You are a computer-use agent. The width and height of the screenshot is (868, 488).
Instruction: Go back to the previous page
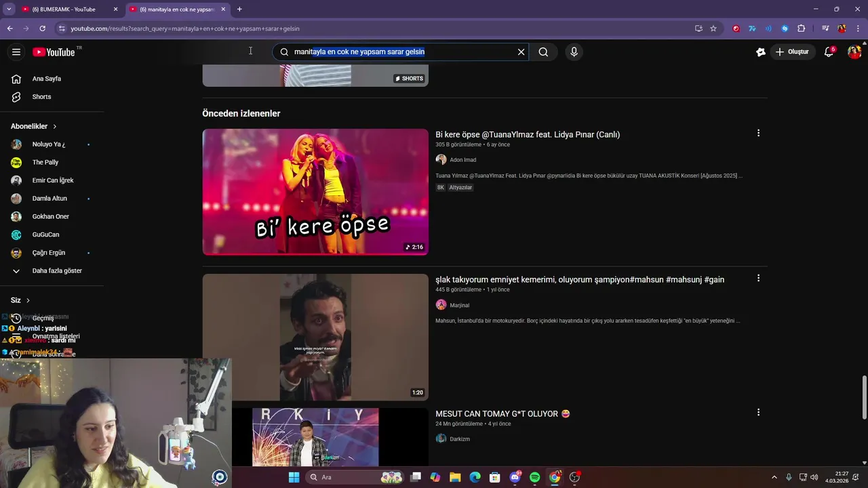pos(9,28)
